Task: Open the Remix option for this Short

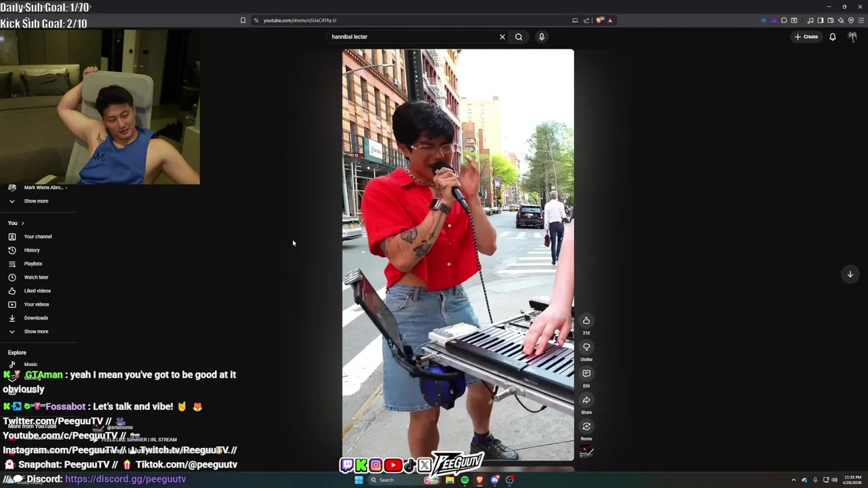Action: point(587,426)
